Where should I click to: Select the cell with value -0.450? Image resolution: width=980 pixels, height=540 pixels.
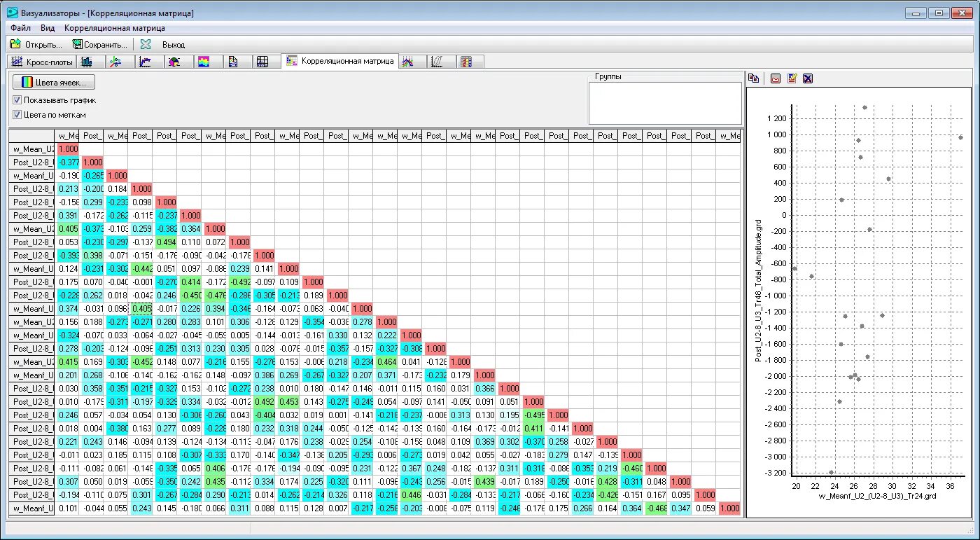189,295
